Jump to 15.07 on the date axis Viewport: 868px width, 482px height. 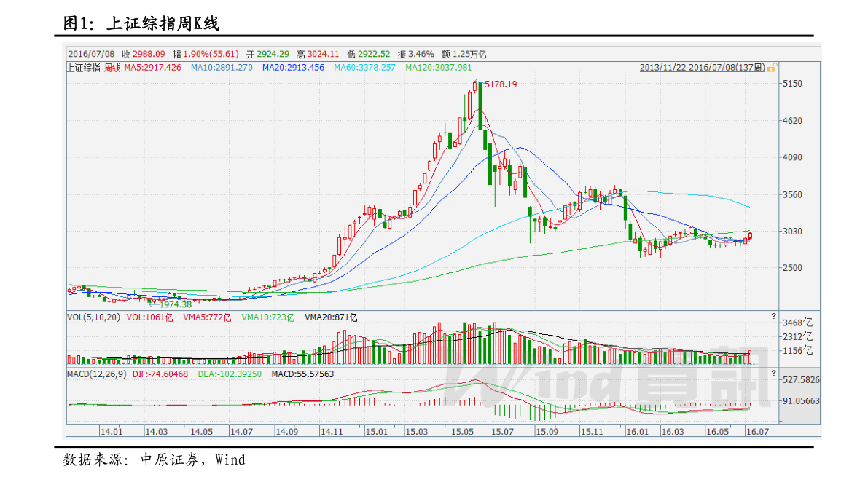coord(502,432)
